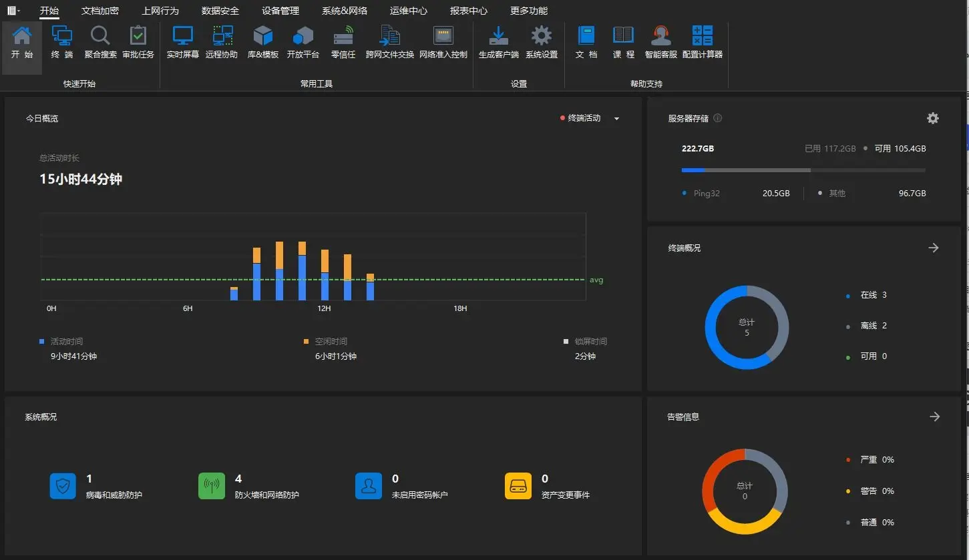Image resolution: width=969 pixels, height=560 pixels.
Task: Contact 智能客服 smart support
Action: 660,42
